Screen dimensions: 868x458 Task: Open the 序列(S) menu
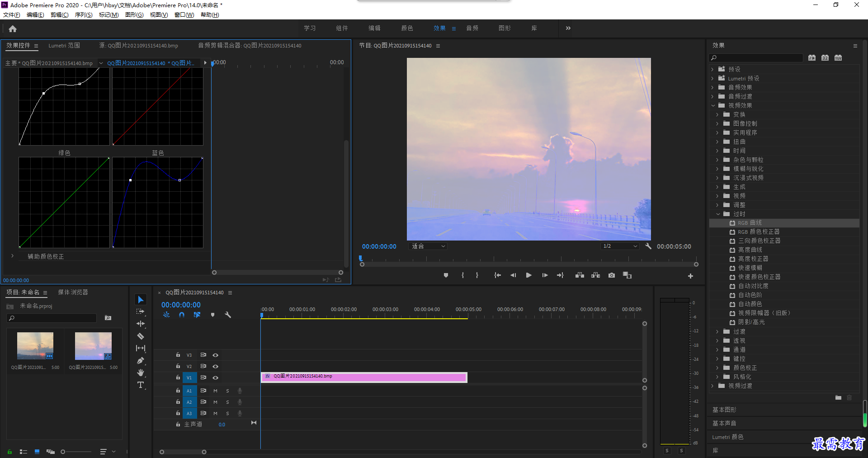(84, 15)
